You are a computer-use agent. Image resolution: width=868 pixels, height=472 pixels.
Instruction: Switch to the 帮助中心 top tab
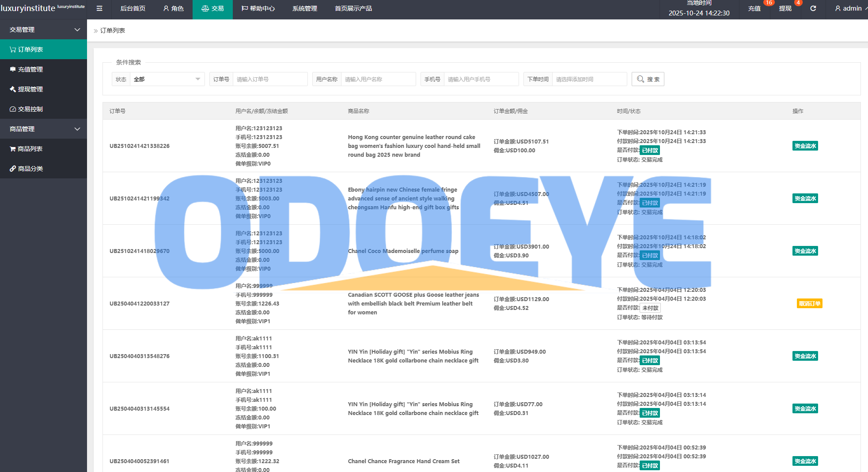pyautogui.click(x=258, y=8)
